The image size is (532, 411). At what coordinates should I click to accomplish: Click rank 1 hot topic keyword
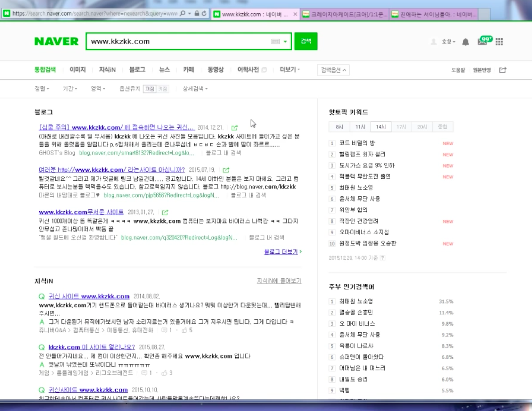tap(357, 143)
